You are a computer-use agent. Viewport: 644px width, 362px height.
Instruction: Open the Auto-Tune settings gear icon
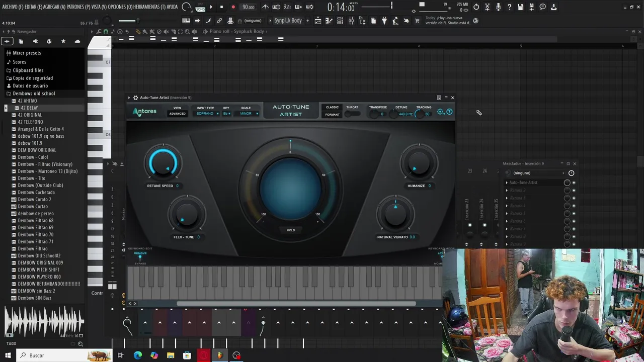point(440,112)
